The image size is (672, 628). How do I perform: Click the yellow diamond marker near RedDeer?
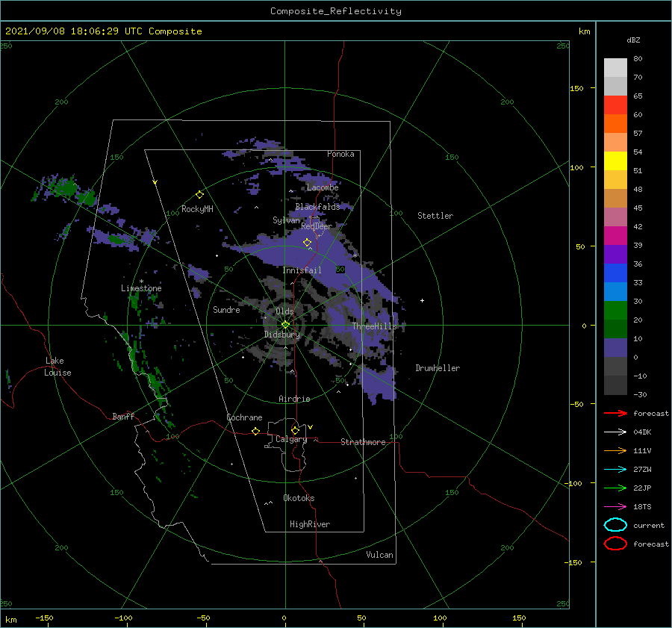click(x=307, y=242)
